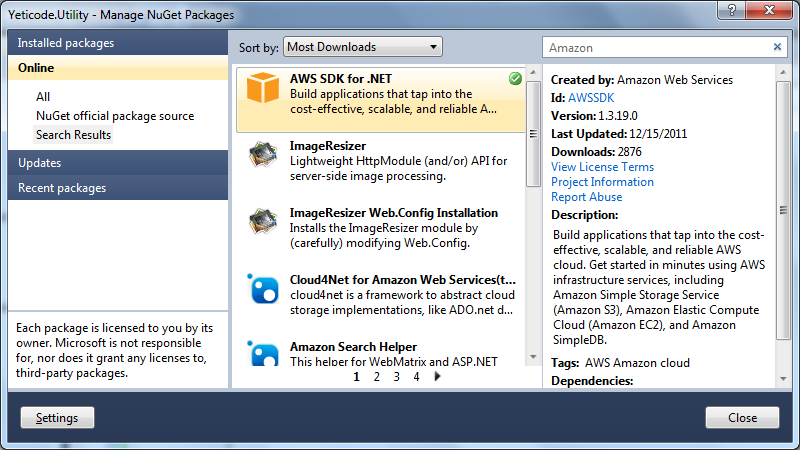800x450 pixels.
Task: Expand the Updates section
Action: coord(118,163)
